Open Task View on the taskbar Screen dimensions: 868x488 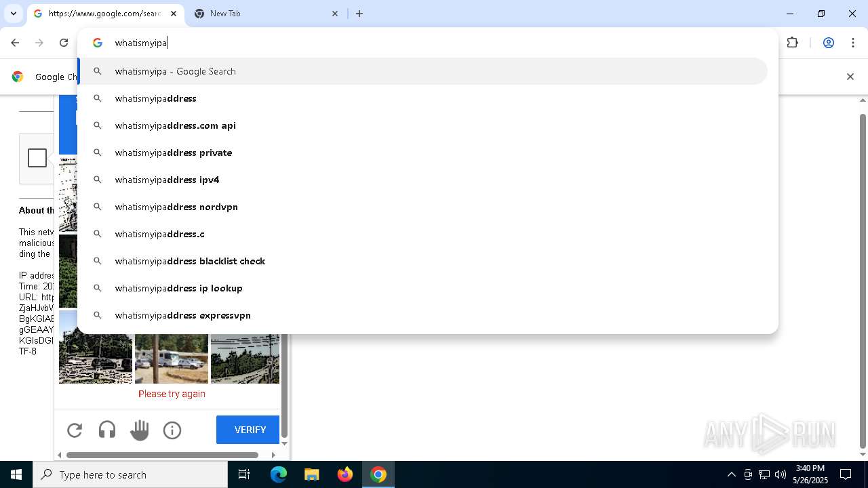point(244,474)
